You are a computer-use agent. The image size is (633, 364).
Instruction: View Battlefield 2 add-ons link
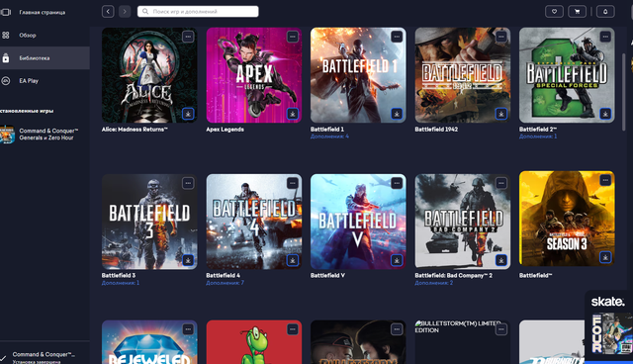(538, 136)
